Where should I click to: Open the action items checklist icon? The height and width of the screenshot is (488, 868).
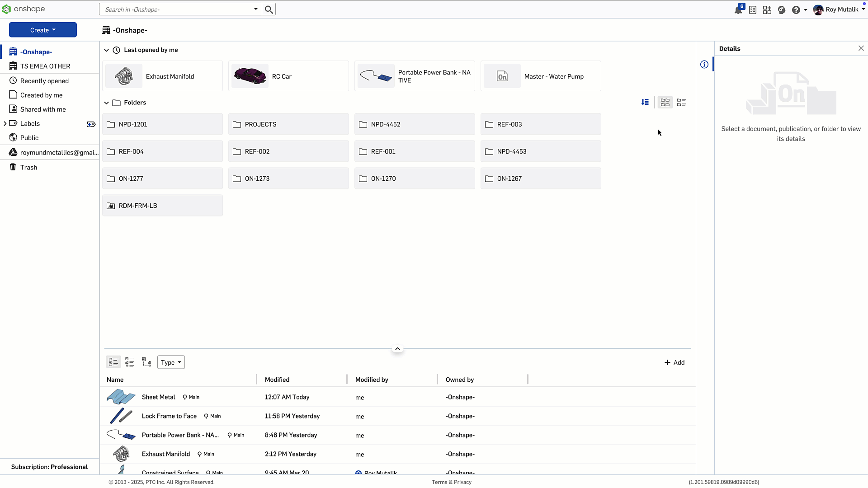point(753,10)
